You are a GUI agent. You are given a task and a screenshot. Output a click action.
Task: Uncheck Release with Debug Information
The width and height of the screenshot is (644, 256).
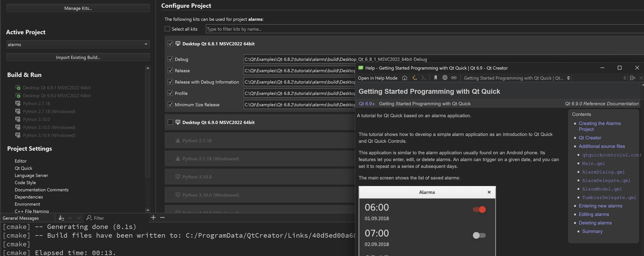[x=170, y=82]
